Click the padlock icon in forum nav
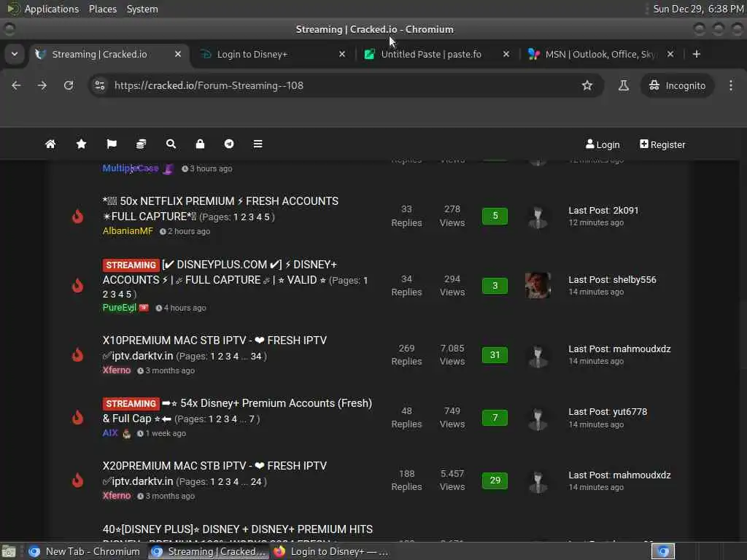The width and height of the screenshot is (747, 560). pyautogui.click(x=200, y=144)
